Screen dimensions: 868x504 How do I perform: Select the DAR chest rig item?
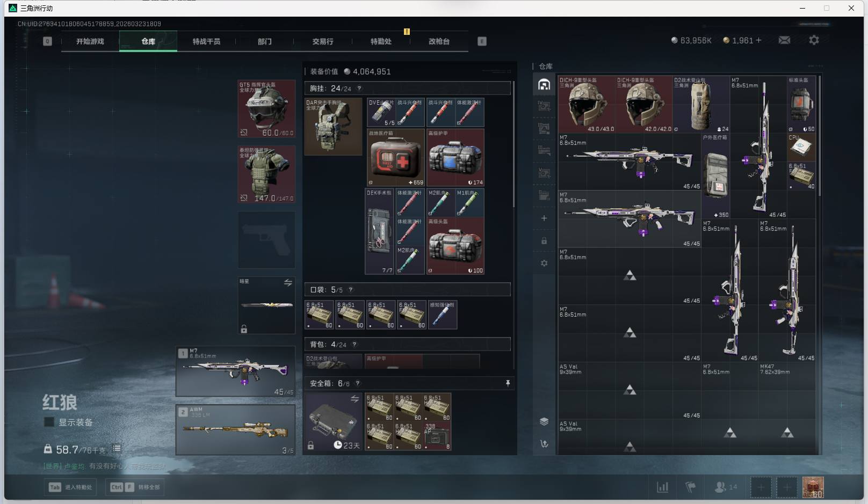[334, 127]
